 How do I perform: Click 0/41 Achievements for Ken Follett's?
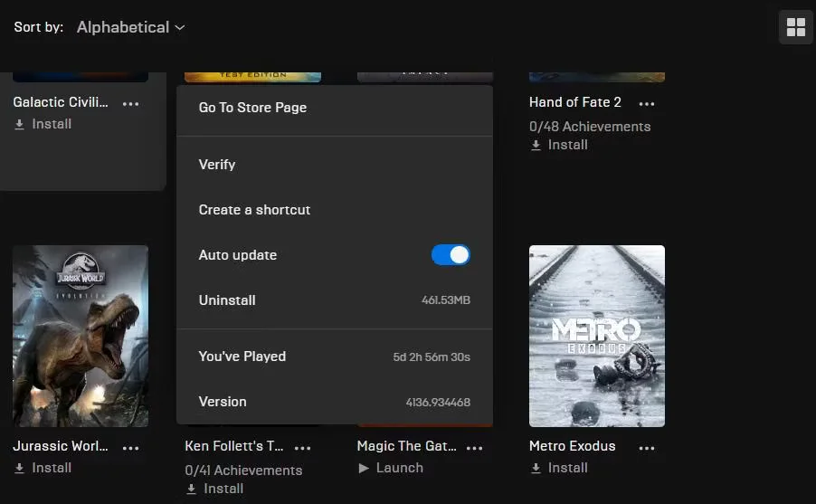tap(243, 471)
